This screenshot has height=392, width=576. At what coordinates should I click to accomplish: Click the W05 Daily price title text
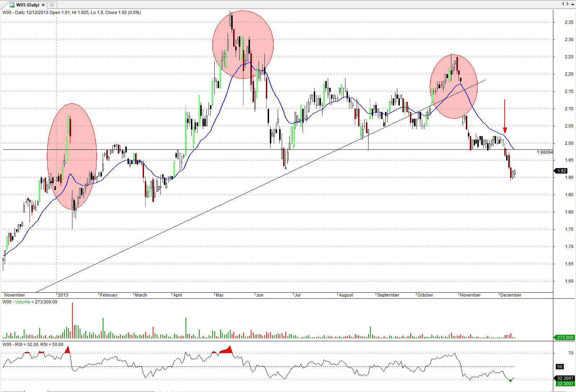pos(72,13)
